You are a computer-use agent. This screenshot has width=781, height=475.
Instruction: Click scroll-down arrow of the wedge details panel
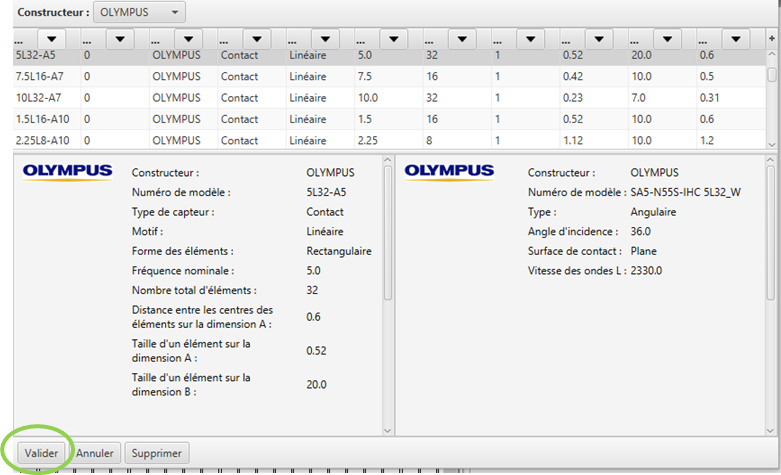click(770, 431)
